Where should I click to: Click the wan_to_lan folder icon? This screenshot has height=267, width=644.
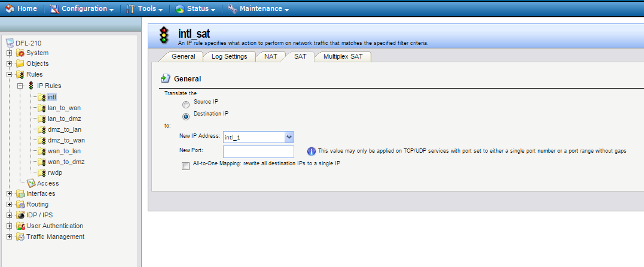41,151
